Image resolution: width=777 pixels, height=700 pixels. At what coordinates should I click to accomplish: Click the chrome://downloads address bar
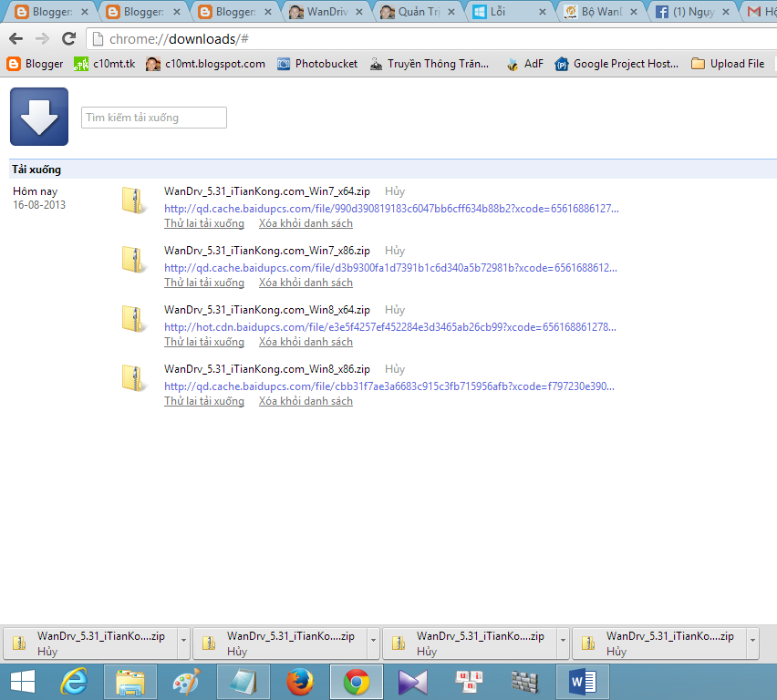tap(431, 38)
